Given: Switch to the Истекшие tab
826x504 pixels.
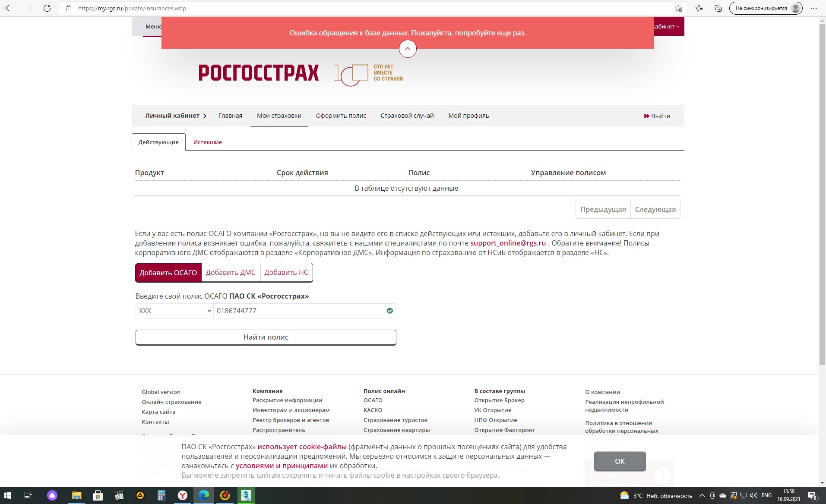Looking at the screenshot, I should click(x=208, y=142).
